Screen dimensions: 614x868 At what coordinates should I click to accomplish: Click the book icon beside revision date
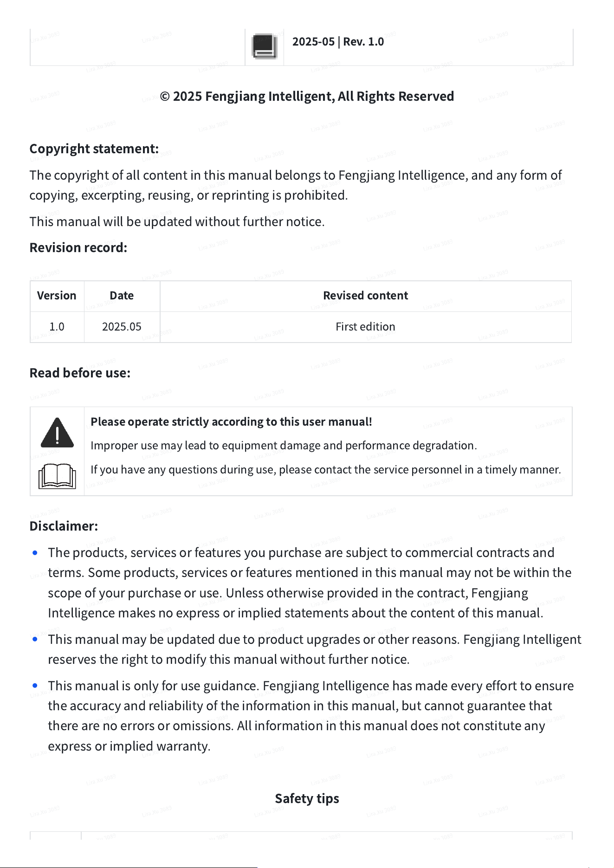(265, 46)
